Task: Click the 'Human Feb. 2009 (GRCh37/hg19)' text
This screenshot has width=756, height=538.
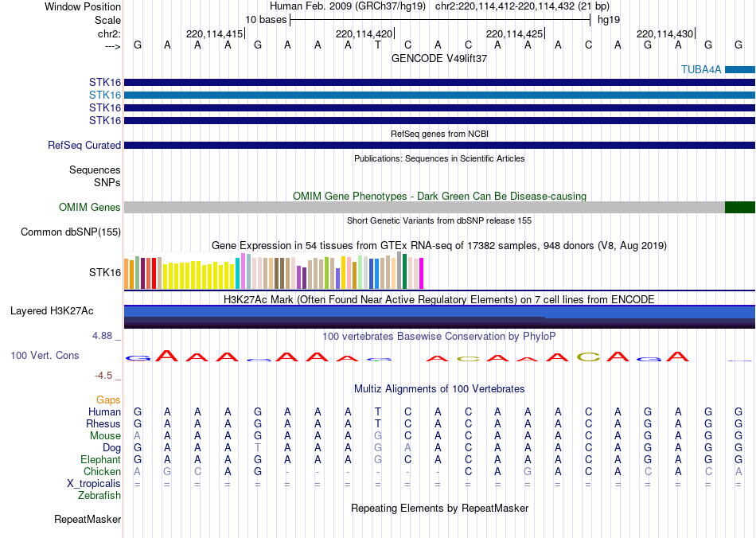Action: 348,6
